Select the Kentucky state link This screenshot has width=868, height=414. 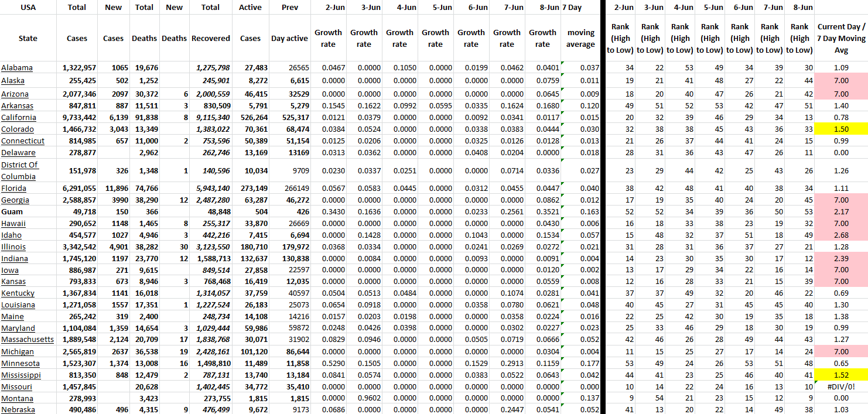coord(18,293)
